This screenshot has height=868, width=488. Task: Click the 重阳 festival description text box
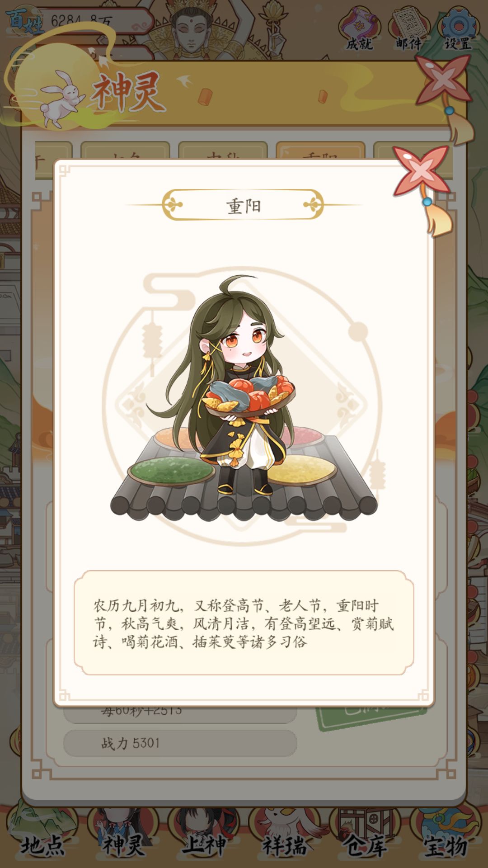tap(244, 623)
